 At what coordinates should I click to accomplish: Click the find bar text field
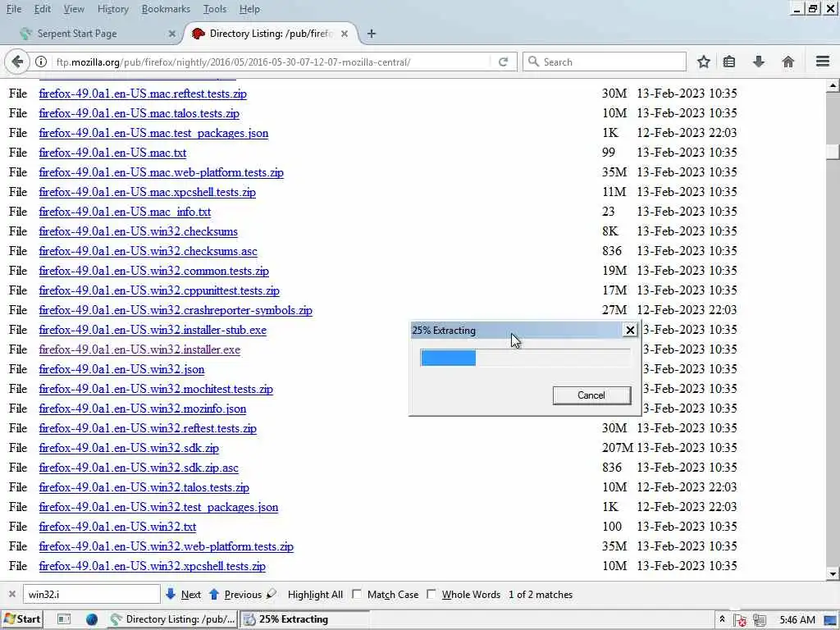click(92, 594)
